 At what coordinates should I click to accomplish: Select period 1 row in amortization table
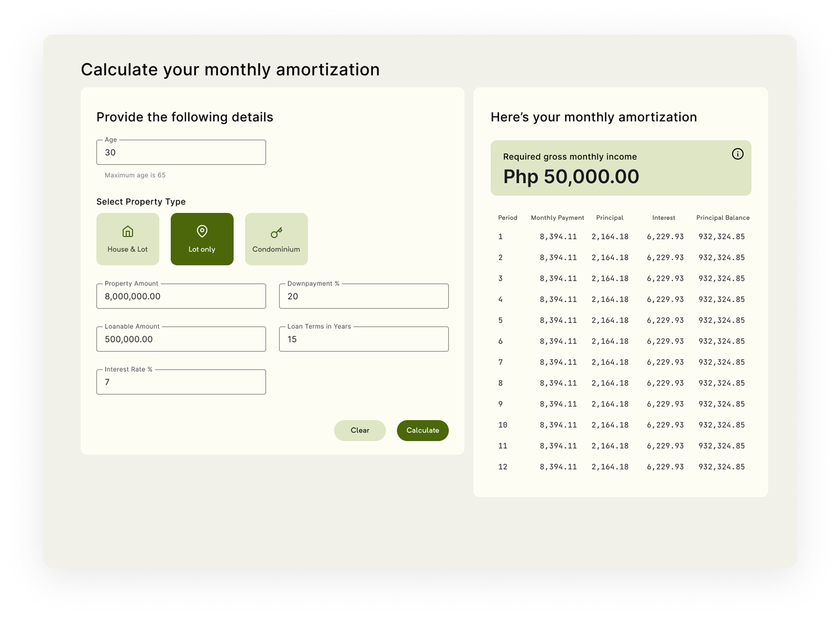coord(621,237)
